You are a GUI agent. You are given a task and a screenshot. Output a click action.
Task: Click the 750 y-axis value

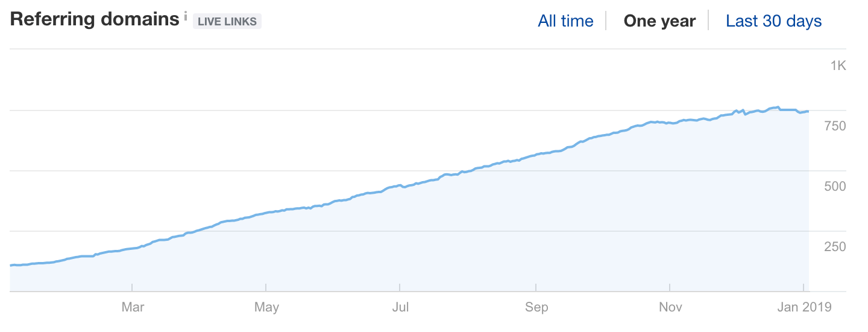pyautogui.click(x=835, y=126)
